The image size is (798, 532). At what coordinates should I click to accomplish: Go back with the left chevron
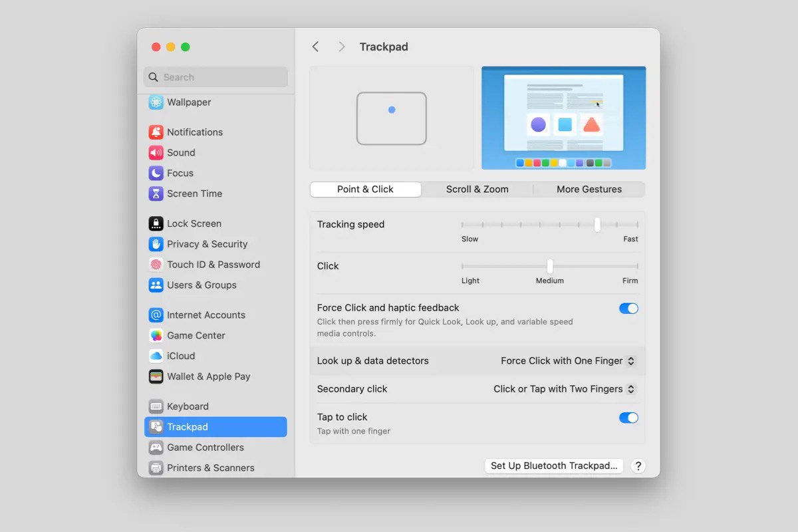point(316,47)
